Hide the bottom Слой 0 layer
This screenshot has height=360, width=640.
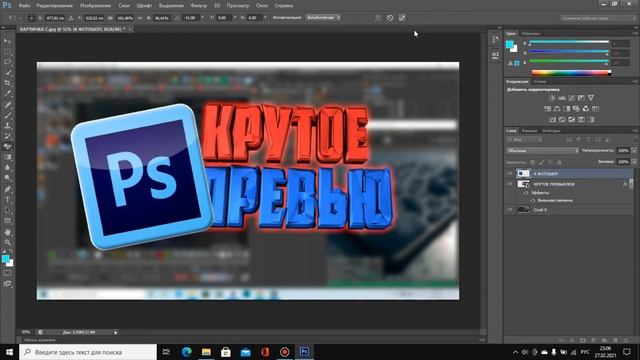[x=509, y=210]
